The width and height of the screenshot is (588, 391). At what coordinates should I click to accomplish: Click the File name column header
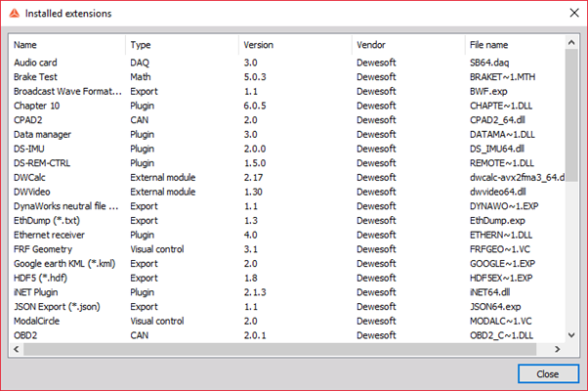point(515,45)
